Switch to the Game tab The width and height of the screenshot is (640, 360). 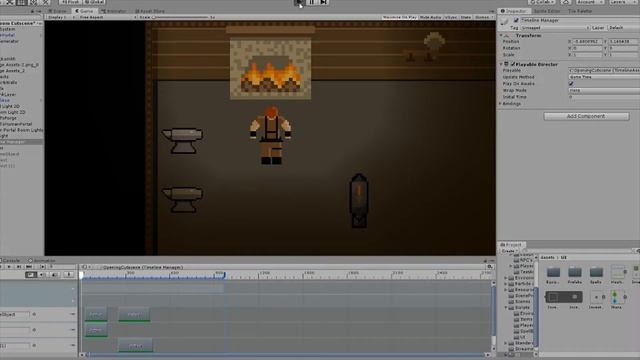(84, 11)
